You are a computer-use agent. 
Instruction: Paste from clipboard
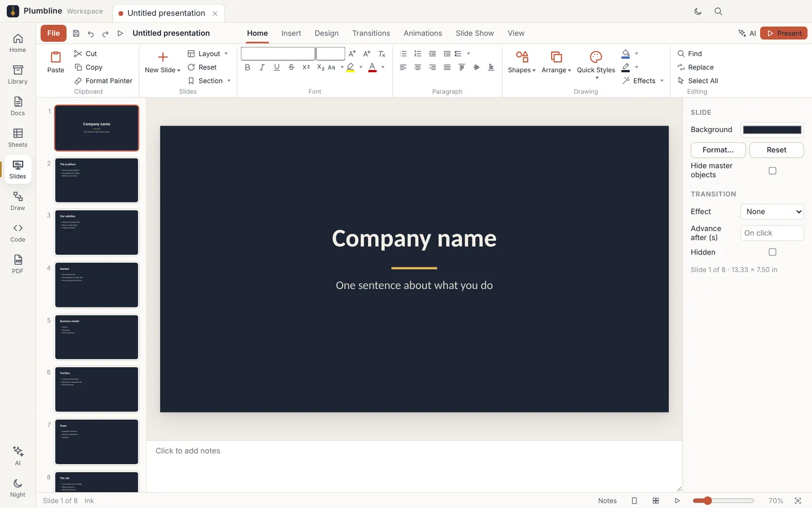(56, 62)
